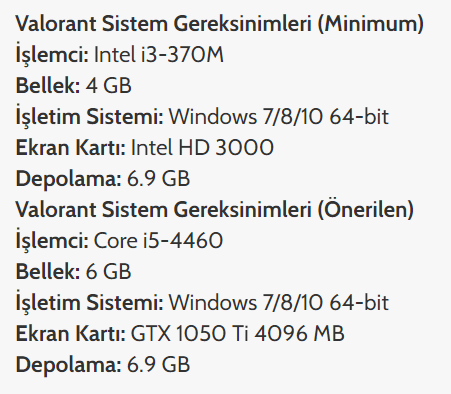
Task: Click the first Depolama 6.9 GB line
Action: pos(103,179)
